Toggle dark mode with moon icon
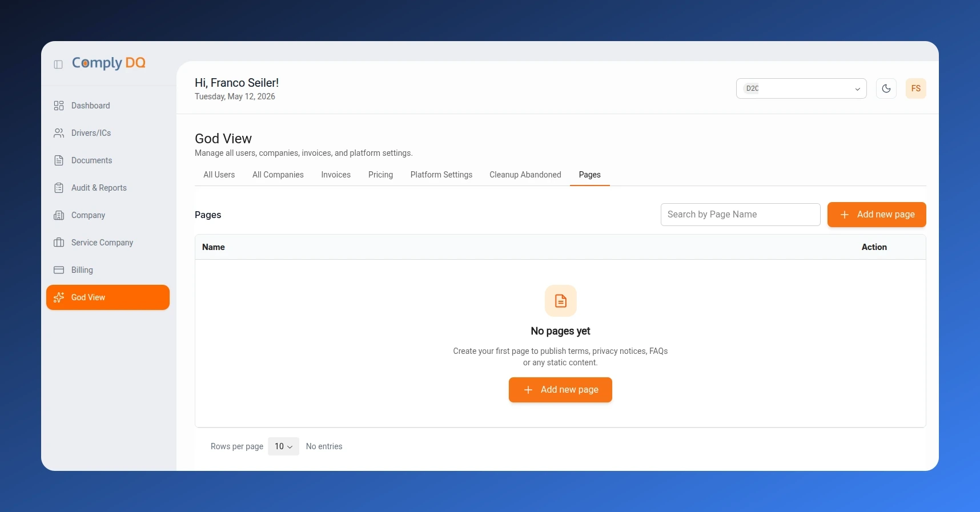980x512 pixels. 886,88
